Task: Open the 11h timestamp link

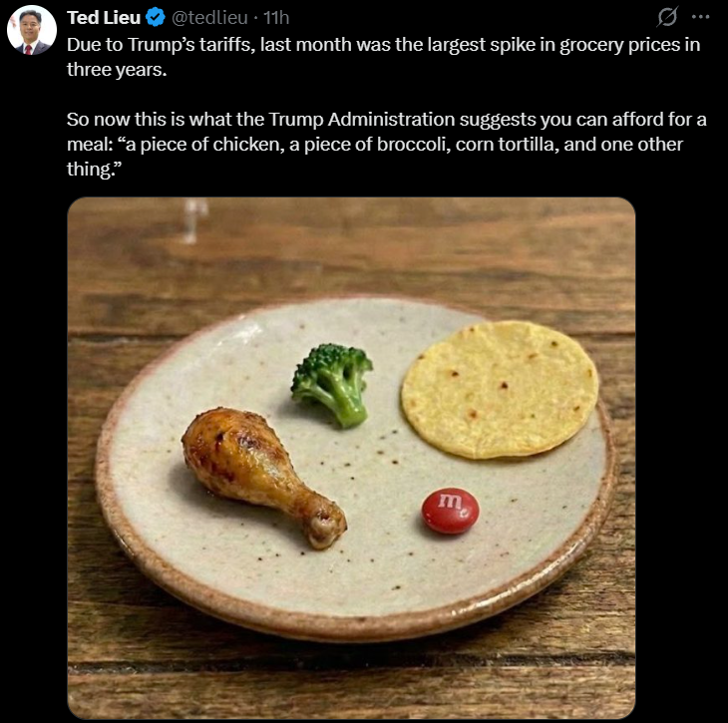Action: point(275,17)
